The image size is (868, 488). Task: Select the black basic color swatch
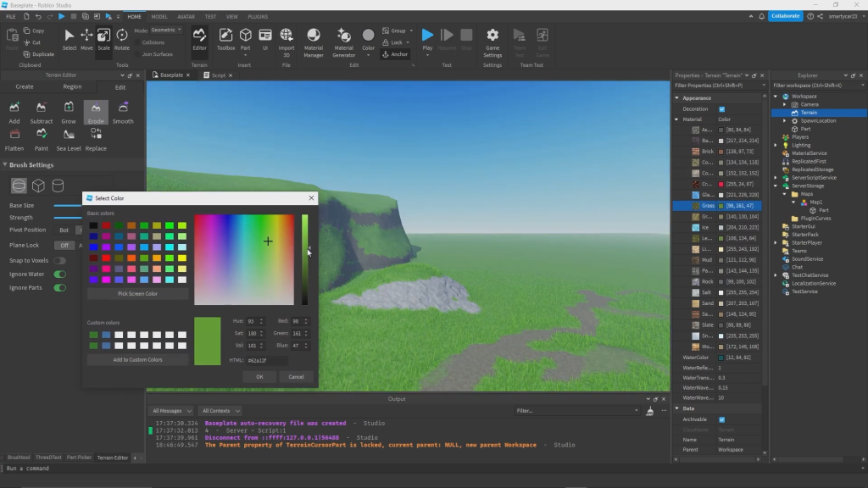click(x=93, y=225)
